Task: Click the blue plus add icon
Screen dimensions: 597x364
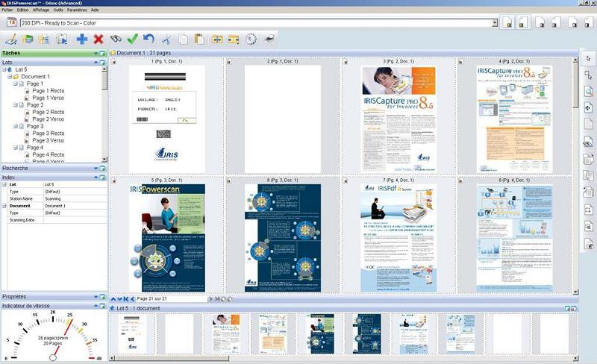Action: (82, 39)
